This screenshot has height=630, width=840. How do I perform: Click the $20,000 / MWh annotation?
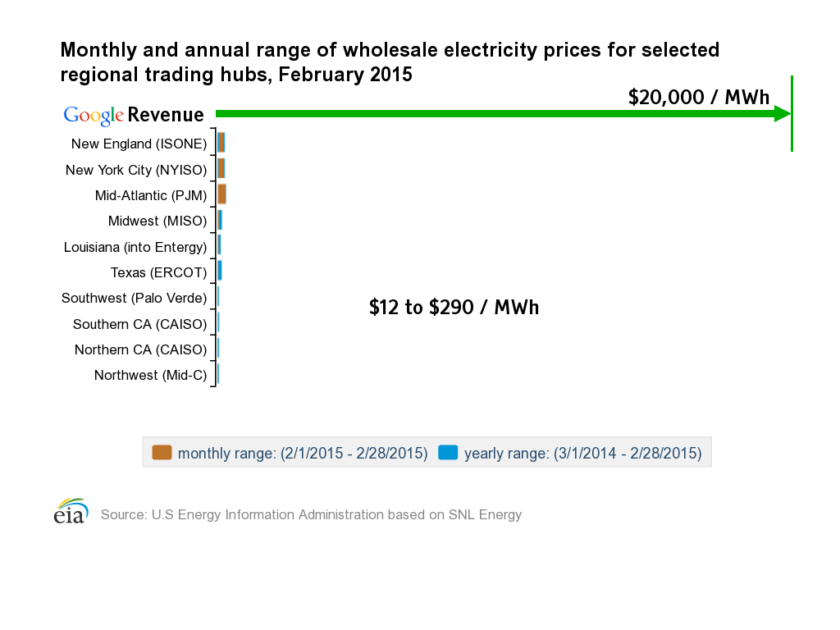(x=699, y=98)
